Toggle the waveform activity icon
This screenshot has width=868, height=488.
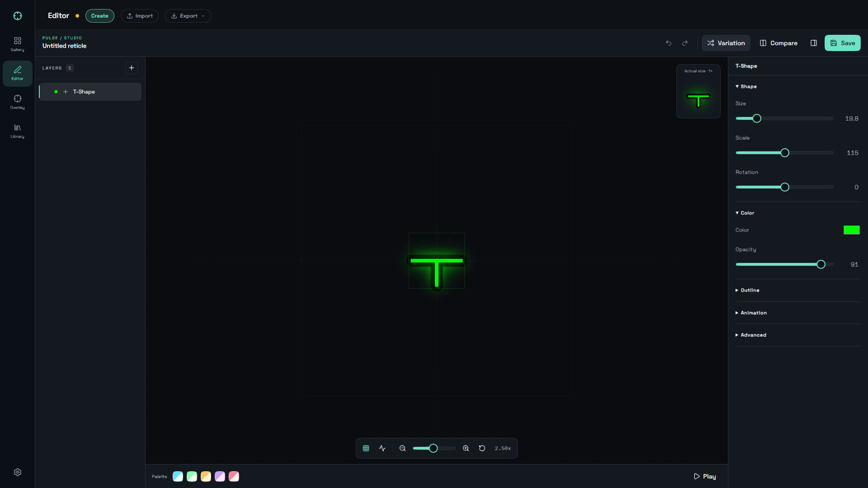382,448
